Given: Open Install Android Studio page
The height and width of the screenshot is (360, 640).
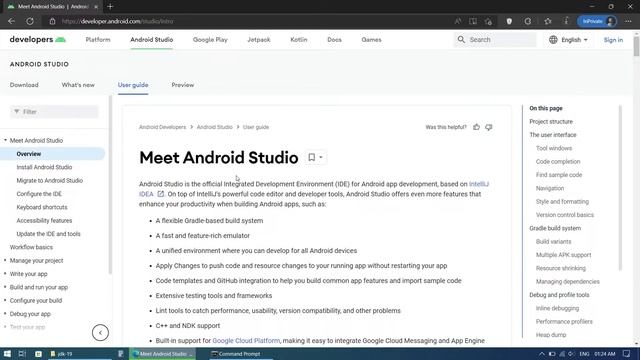Looking at the screenshot, I should [x=44, y=167].
